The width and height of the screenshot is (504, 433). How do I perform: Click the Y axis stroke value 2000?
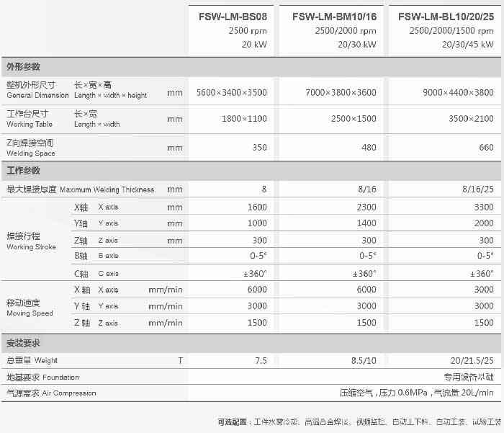482,223
